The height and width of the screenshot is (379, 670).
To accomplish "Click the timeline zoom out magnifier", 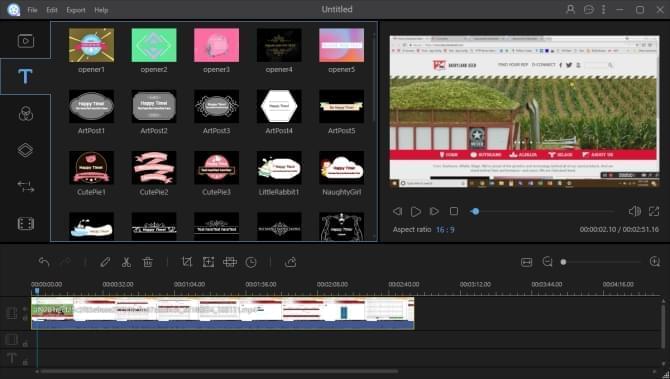I will (x=547, y=261).
